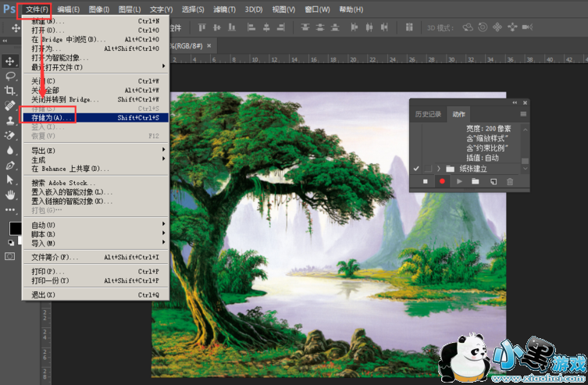588x385 pixels.
Task: Expand the 纸张建立 action set
Action: click(439, 168)
